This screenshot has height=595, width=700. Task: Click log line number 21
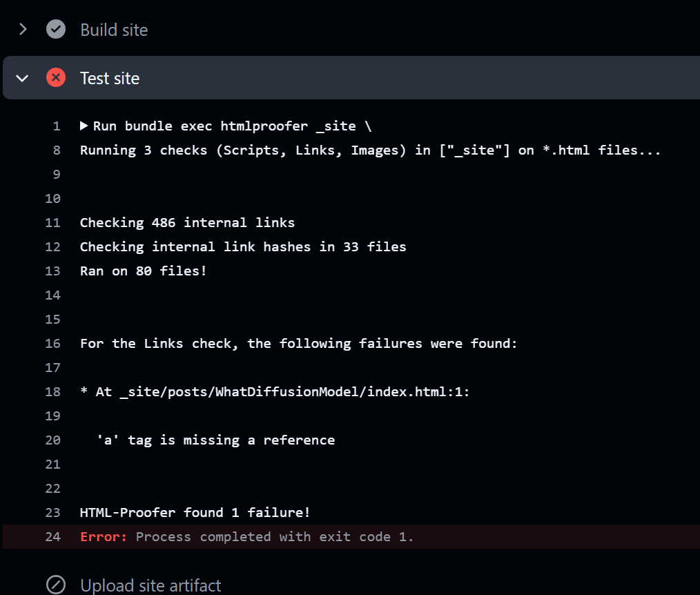click(x=52, y=465)
